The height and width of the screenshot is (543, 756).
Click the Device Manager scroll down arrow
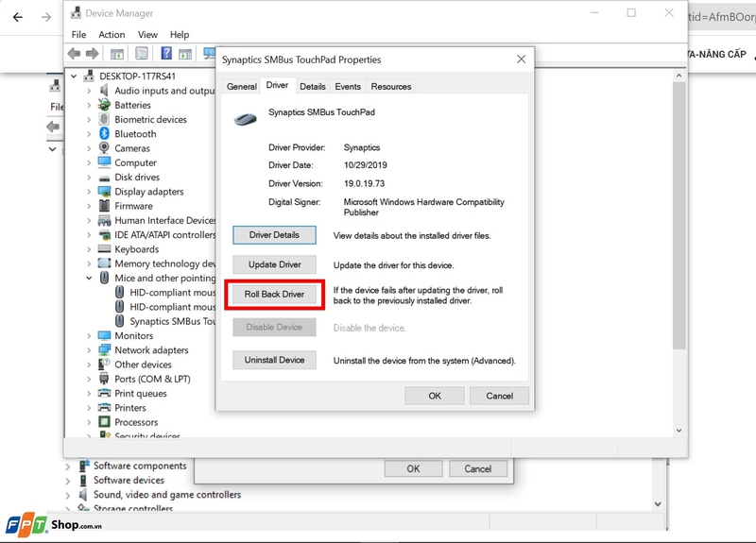(679, 431)
